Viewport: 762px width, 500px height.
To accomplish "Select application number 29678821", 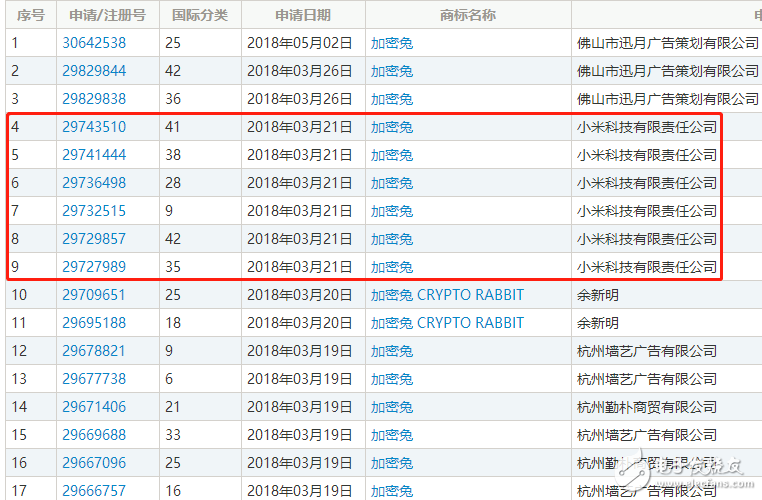I will click(x=94, y=351).
